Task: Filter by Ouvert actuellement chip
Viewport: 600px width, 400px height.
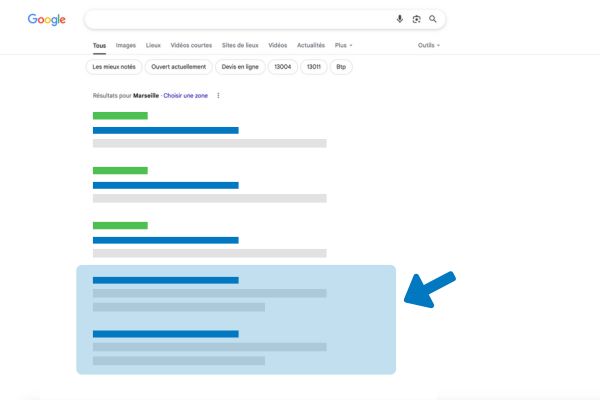Action: [178, 67]
